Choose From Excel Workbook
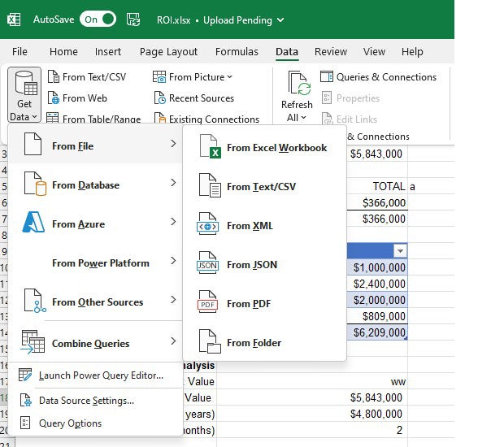504x447 pixels. click(265, 147)
